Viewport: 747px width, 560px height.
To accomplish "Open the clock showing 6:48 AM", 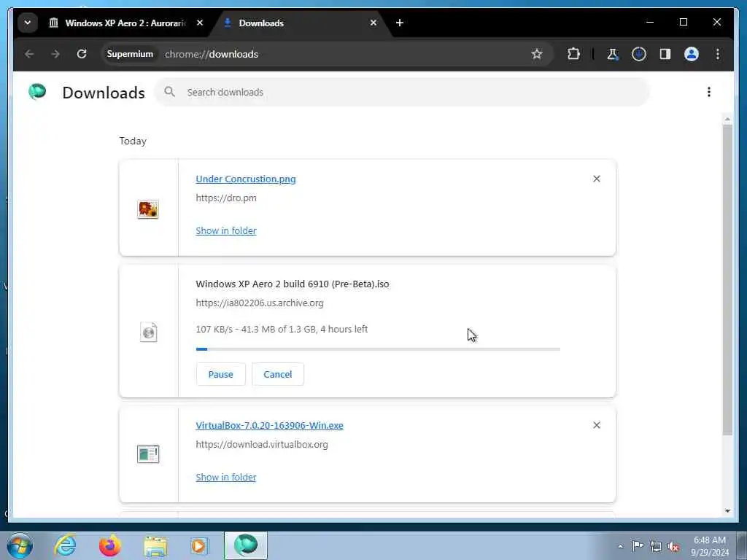I will pos(709,546).
